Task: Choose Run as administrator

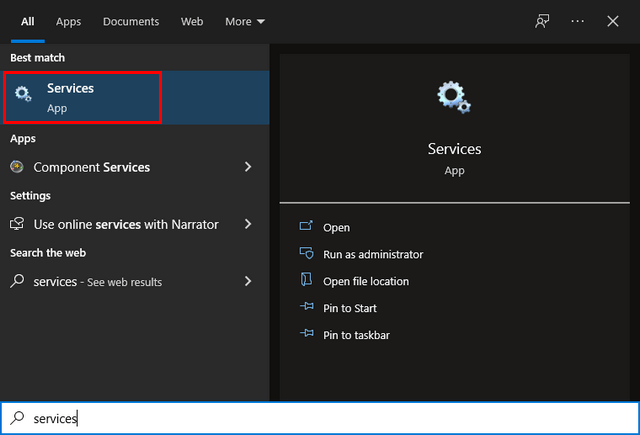Action: pyautogui.click(x=373, y=255)
